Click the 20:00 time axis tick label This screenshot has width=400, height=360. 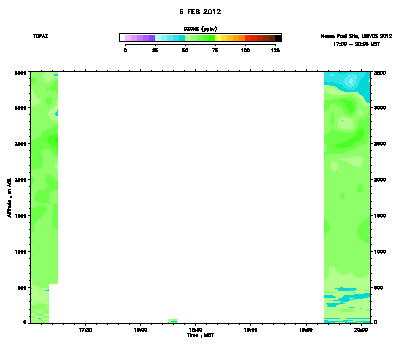tap(362, 330)
